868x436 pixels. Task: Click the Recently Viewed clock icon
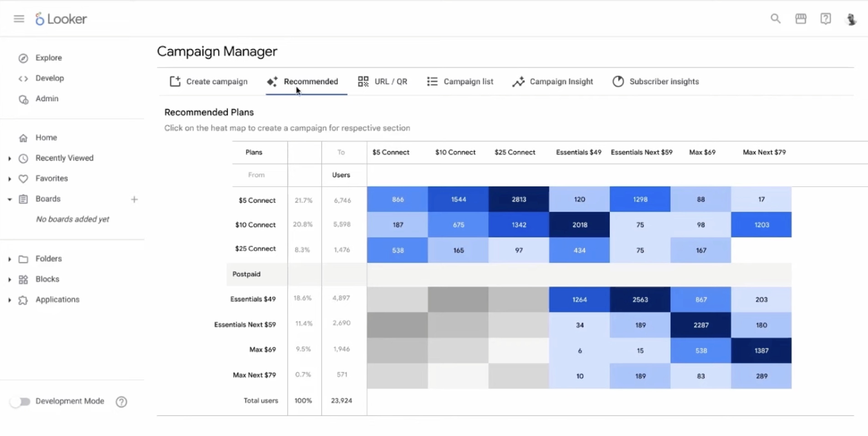click(23, 158)
